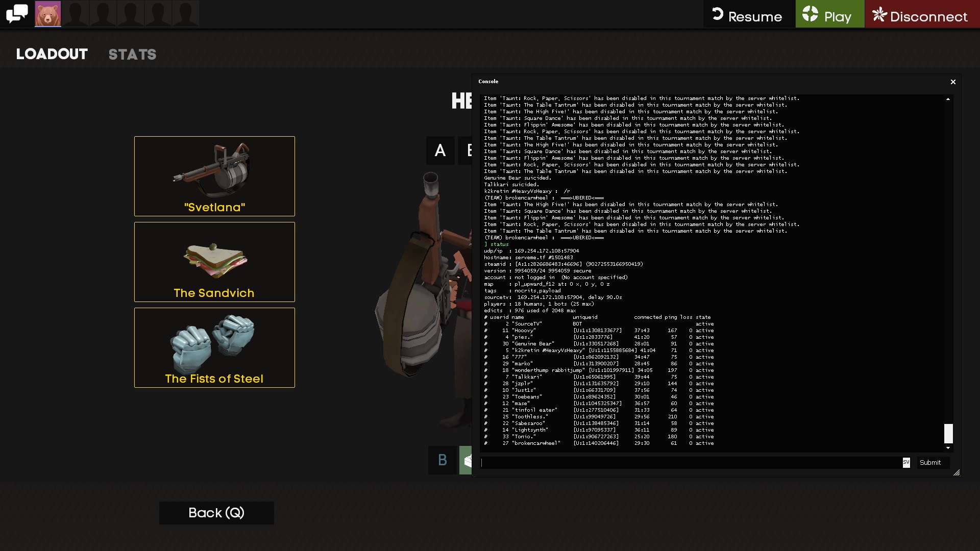
Task: Click the Disconnect button
Action: tap(921, 15)
